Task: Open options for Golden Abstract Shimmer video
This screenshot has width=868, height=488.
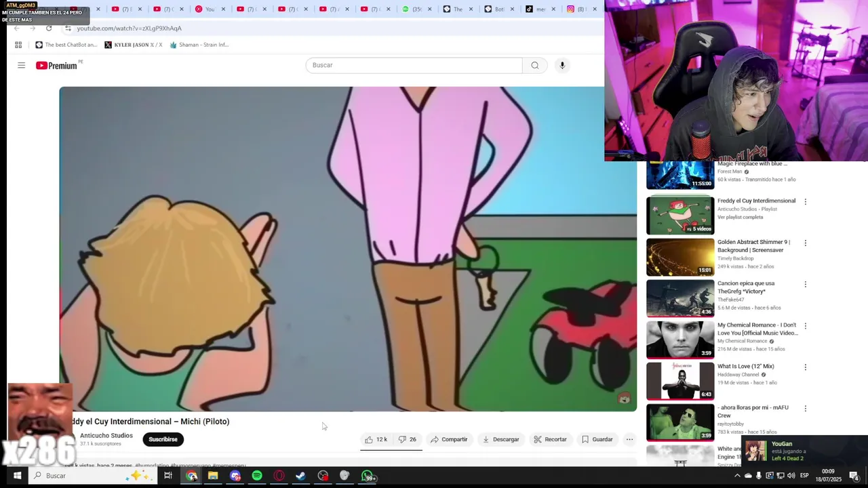Action: (806, 243)
